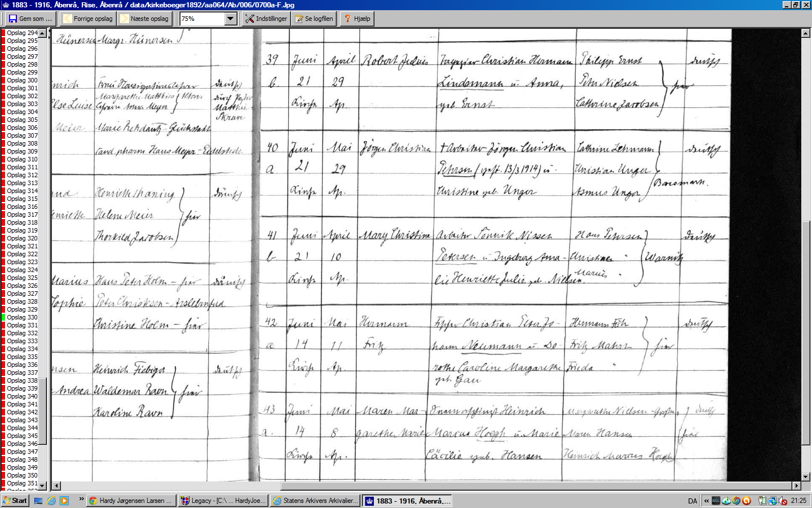
Task: Switch to Hardy Jørgensen Larsen Chrome window
Action: pos(131,501)
